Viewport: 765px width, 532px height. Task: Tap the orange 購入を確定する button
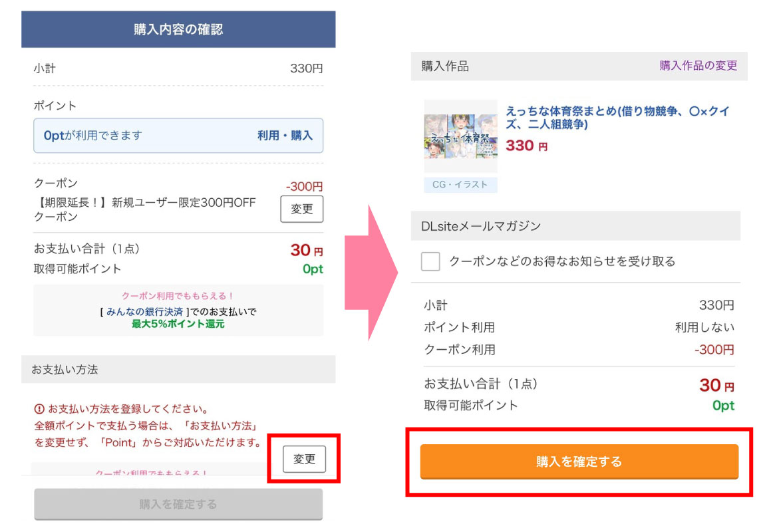pos(579,462)
